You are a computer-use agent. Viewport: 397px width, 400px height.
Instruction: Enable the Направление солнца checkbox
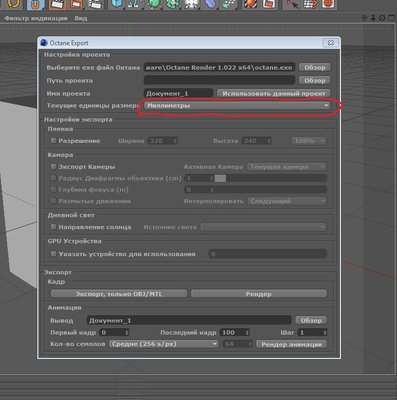tap(53, 227)
